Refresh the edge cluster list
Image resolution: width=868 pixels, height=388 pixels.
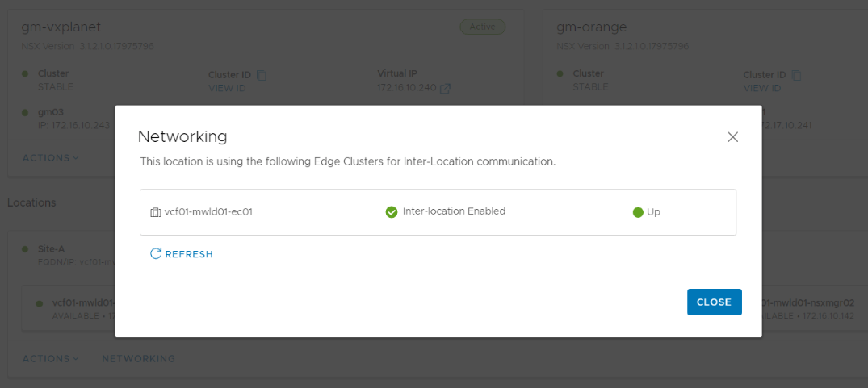point(182,254)
